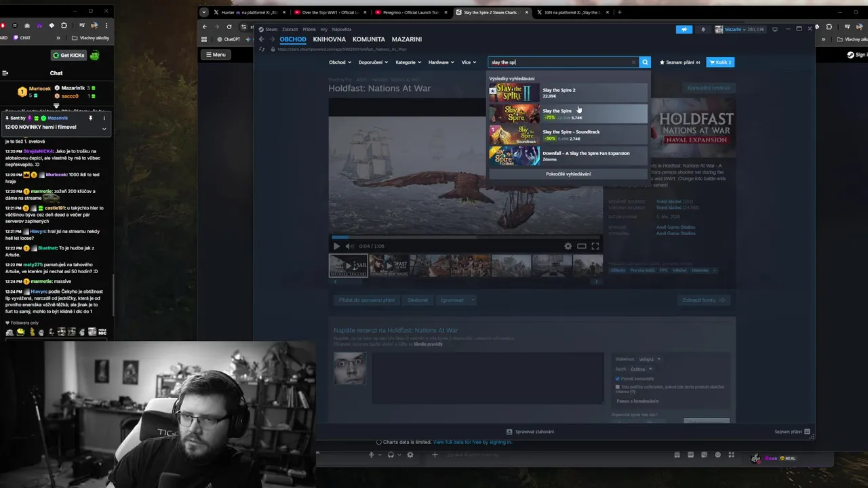
Task: Open the Menu button on browser page
Action: 215,55
